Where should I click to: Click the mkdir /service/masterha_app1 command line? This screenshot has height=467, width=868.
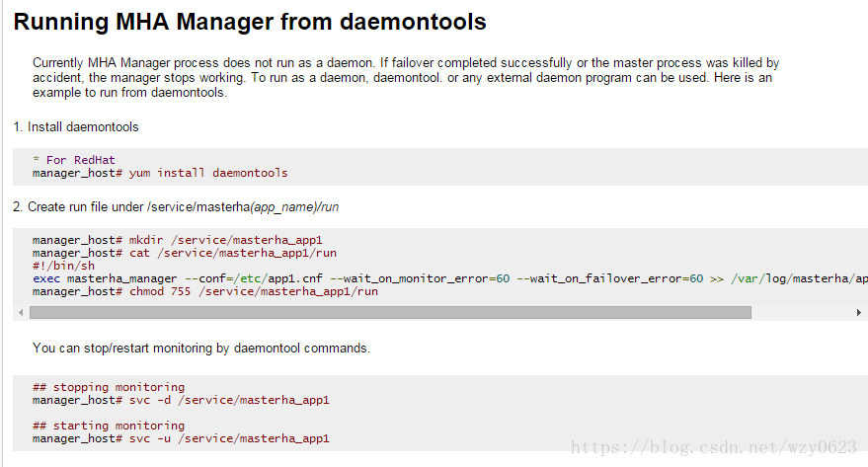(177, 240)
